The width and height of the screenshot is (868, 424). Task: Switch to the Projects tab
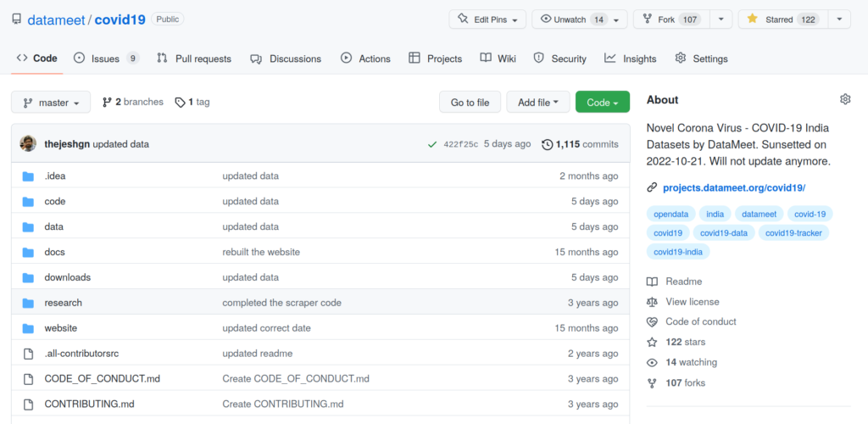click(435, 59)
